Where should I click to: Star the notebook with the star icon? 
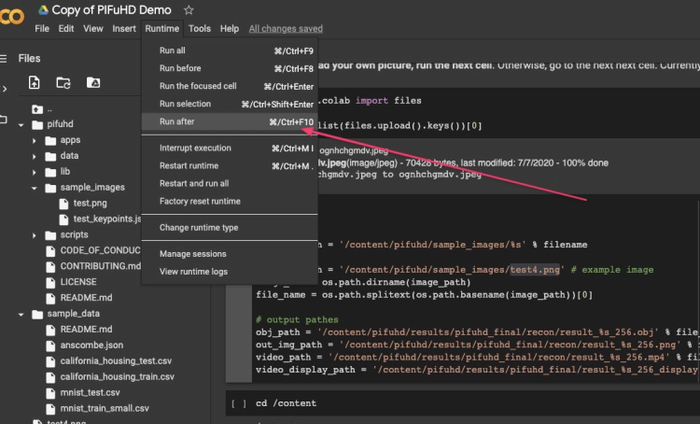[190, 10]
